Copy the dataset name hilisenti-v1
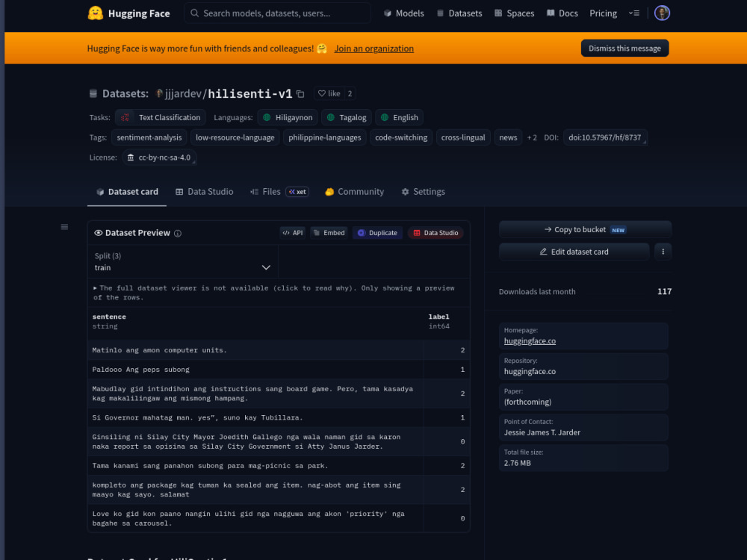Screen dimensions: 747x560 click(300, 94)
